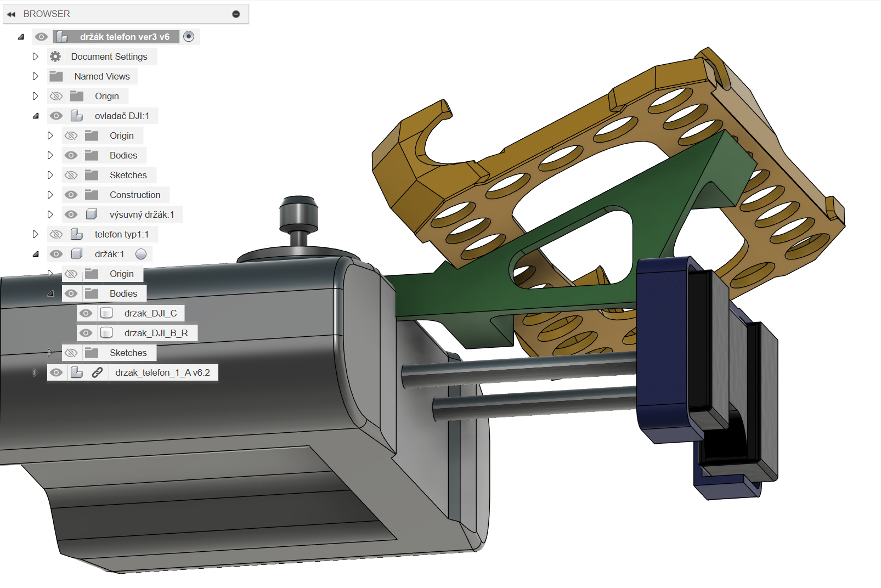This screenshot has width=881, height=588.
Task: Show the hidden telefon typ1:1 component
Action: pos(56,234)
